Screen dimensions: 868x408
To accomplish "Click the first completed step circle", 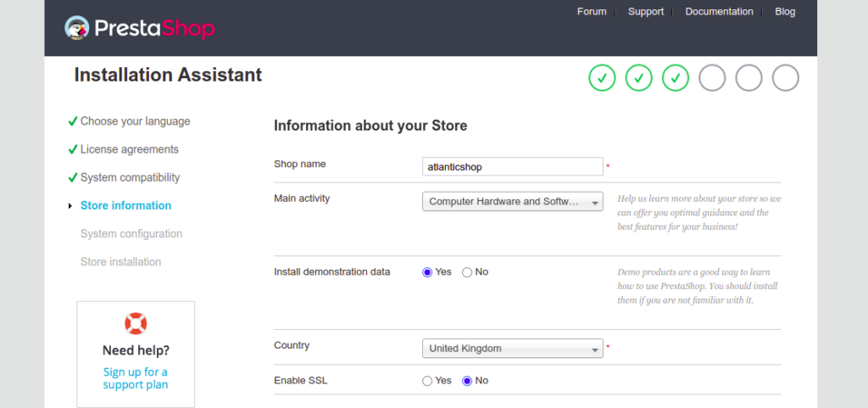I will pos(603,78).
